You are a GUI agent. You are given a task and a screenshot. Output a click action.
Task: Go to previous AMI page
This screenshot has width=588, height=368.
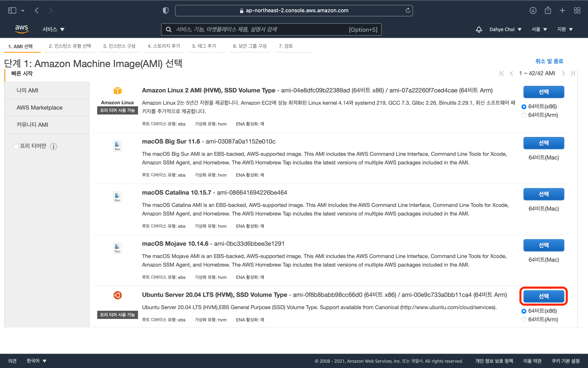pos(511,73)
